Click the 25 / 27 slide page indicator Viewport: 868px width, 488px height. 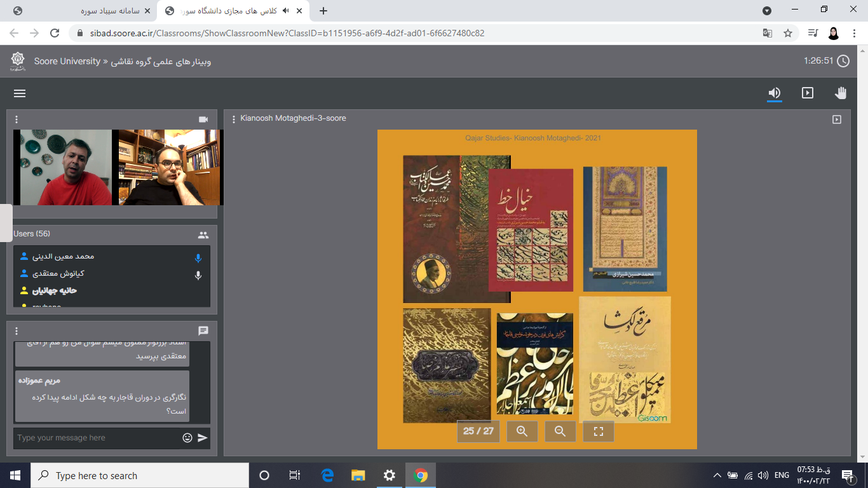point(478,431)
